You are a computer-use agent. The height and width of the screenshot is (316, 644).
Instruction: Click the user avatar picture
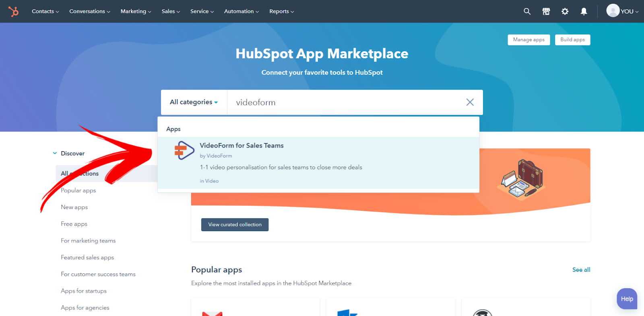pos(613,11)
